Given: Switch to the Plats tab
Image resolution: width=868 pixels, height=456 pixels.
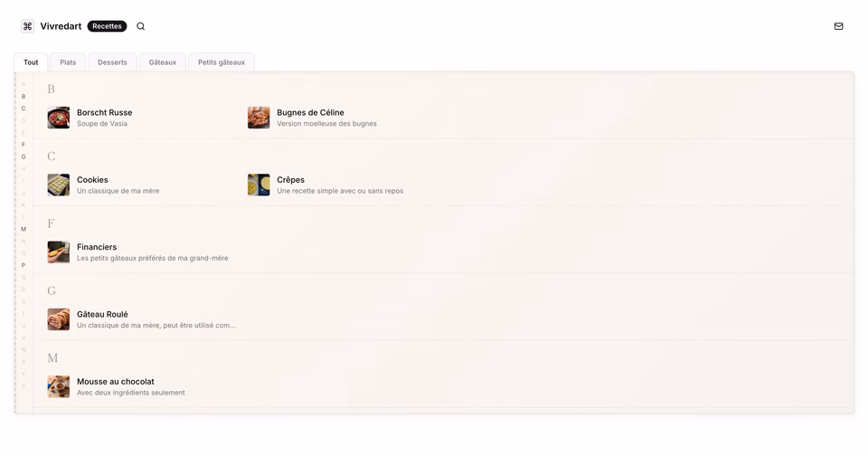Looking at the screenshot, I should click(x=68, y=62).
